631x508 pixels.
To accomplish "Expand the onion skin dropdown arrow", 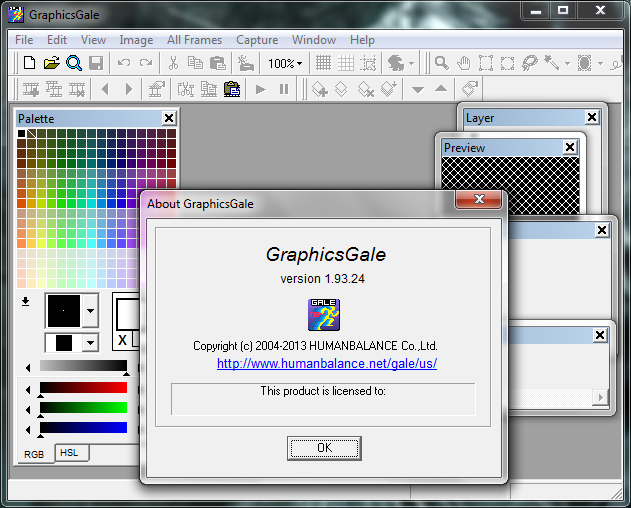I will tap(411, 63).
